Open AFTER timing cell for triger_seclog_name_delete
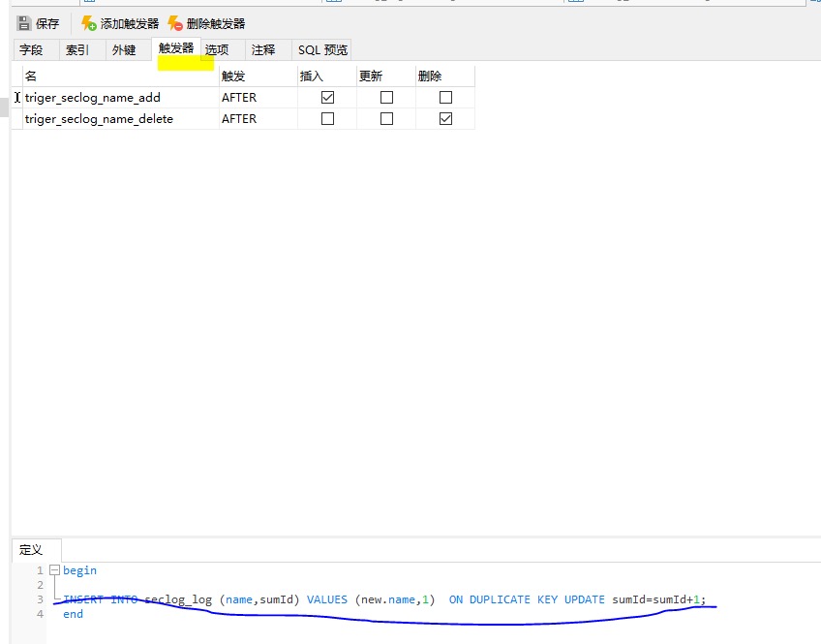 click(x=257, y=119)
